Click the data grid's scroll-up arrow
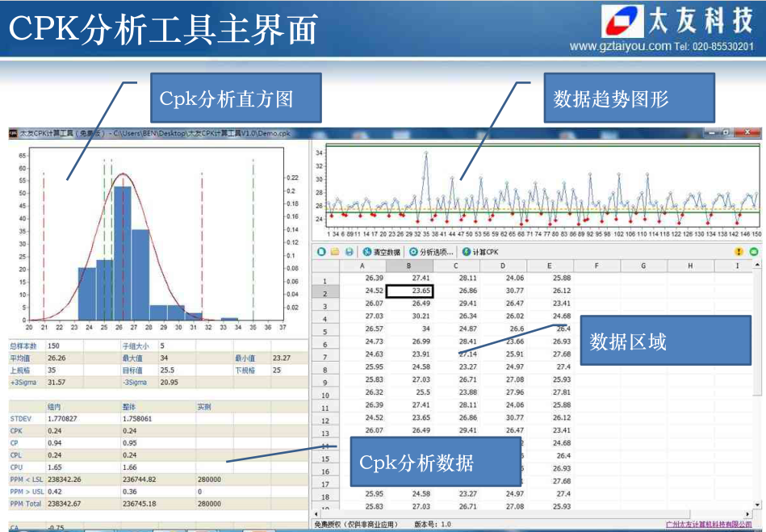 pyautogui.click(x=759, y=266)
